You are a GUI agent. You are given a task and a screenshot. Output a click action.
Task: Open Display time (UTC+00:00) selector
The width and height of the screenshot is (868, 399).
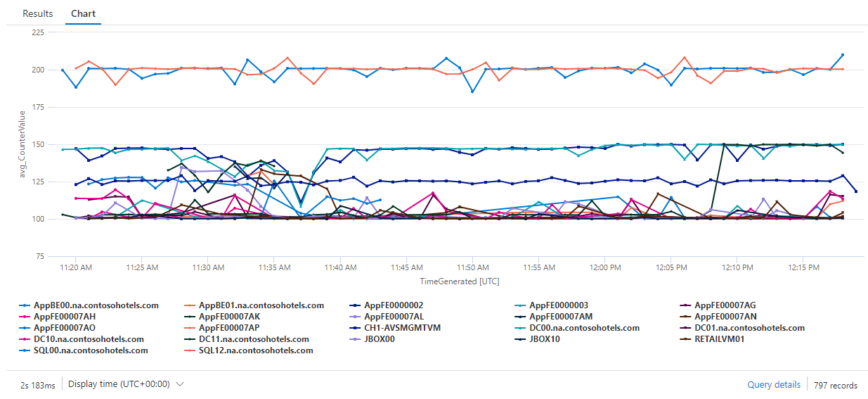pyautogui.click(x=118, y=384)
